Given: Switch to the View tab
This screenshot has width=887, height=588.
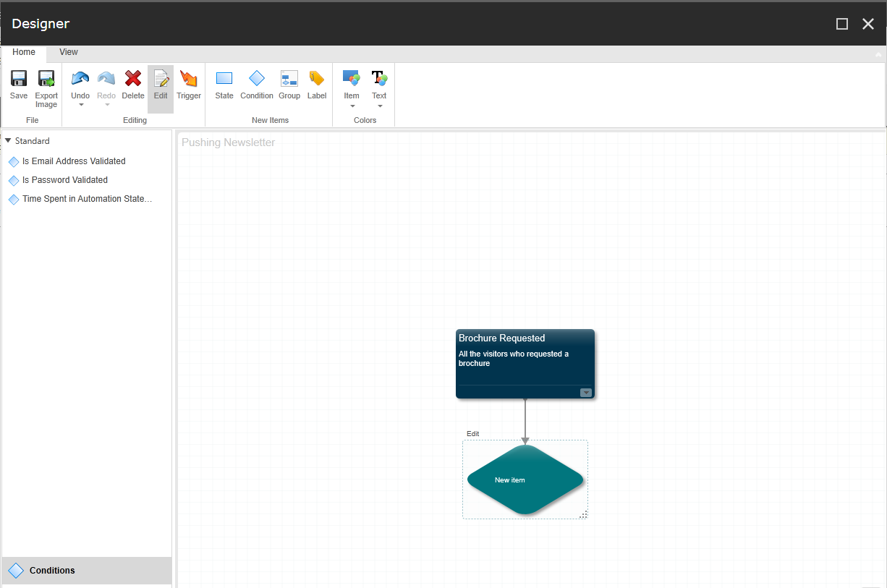Looking at the screenshot, I should coord(69,52).
